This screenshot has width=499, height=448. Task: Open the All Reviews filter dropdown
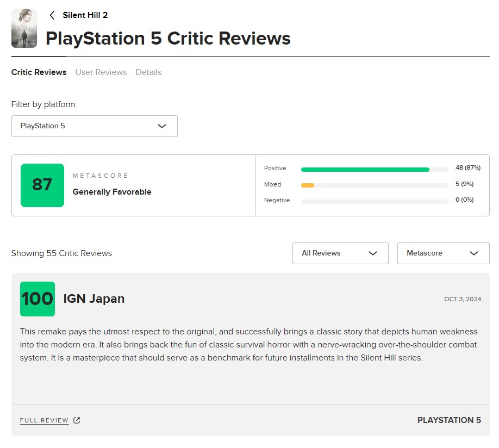(x=340, y=253)
